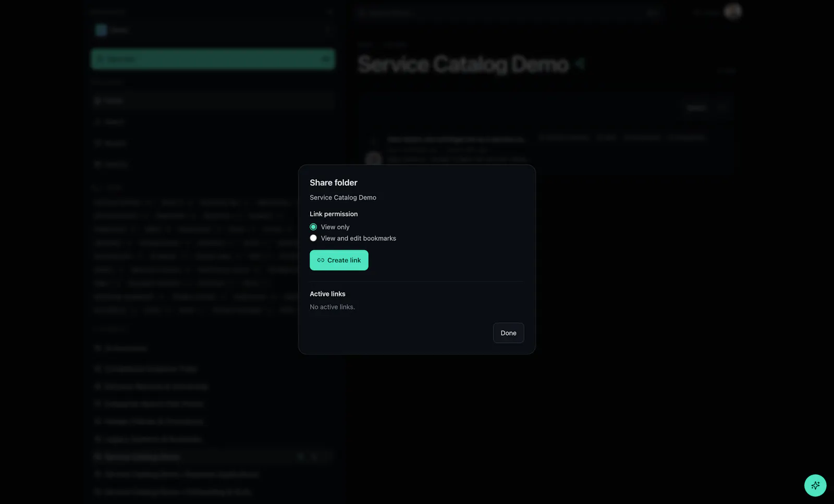Click the Service Catalog Demo subtitle in dialog
This screenshot has width=834, height=504.
tap(343, 198)
